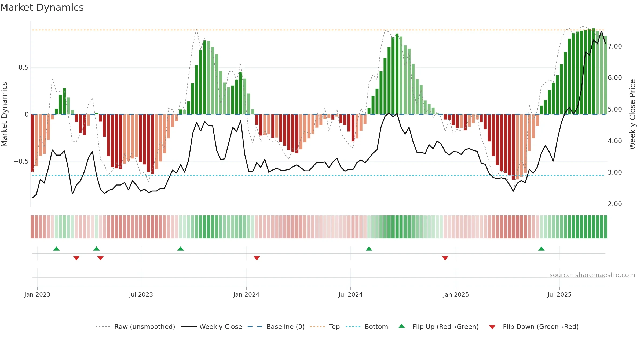Click the 3.00 price axis label
644x362 pixels.
(x=615, y=172)
